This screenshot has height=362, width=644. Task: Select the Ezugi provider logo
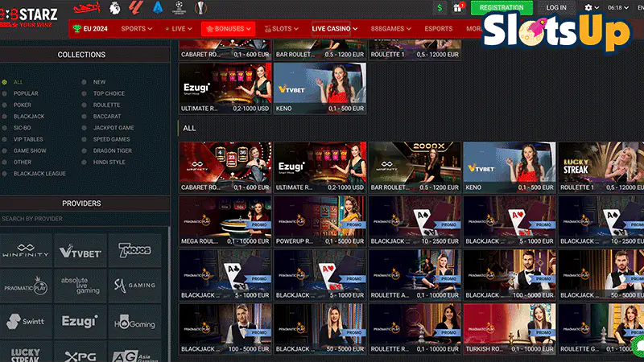coord(80,321)
